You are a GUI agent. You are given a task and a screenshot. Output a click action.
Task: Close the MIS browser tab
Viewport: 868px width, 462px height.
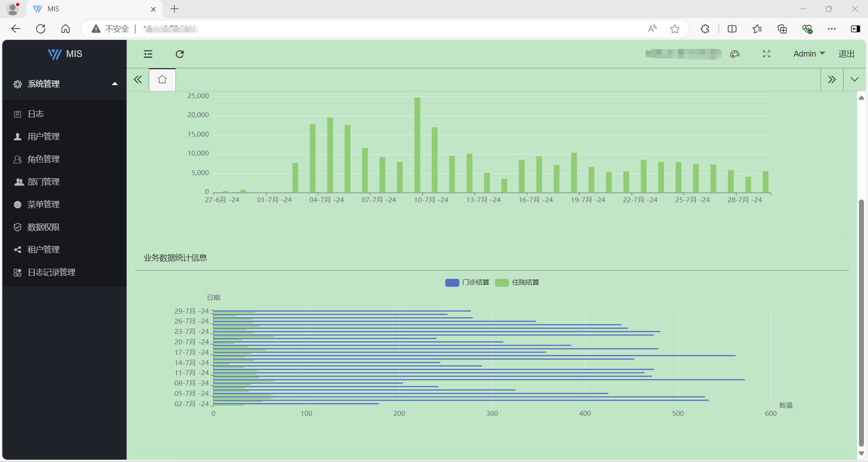click(153, 9)
